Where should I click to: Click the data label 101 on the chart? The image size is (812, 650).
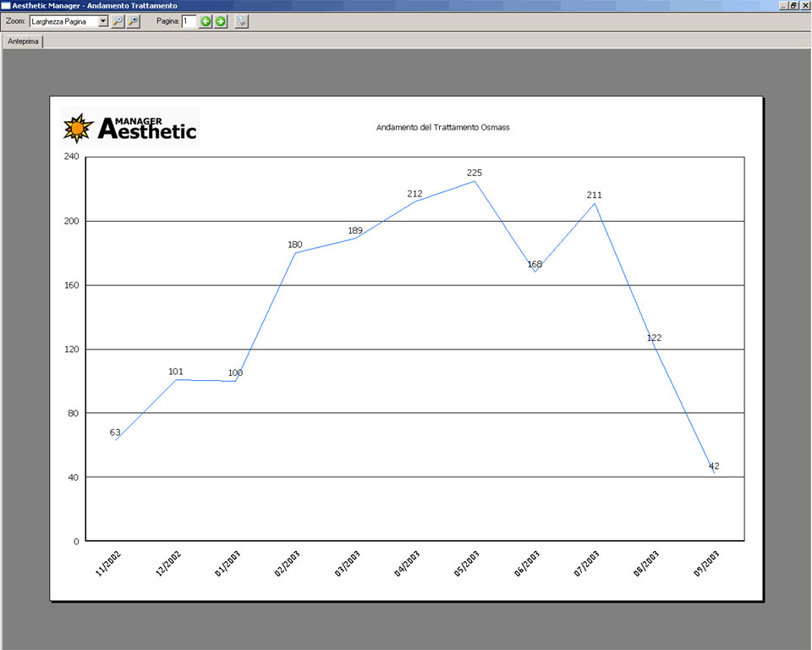176,372
